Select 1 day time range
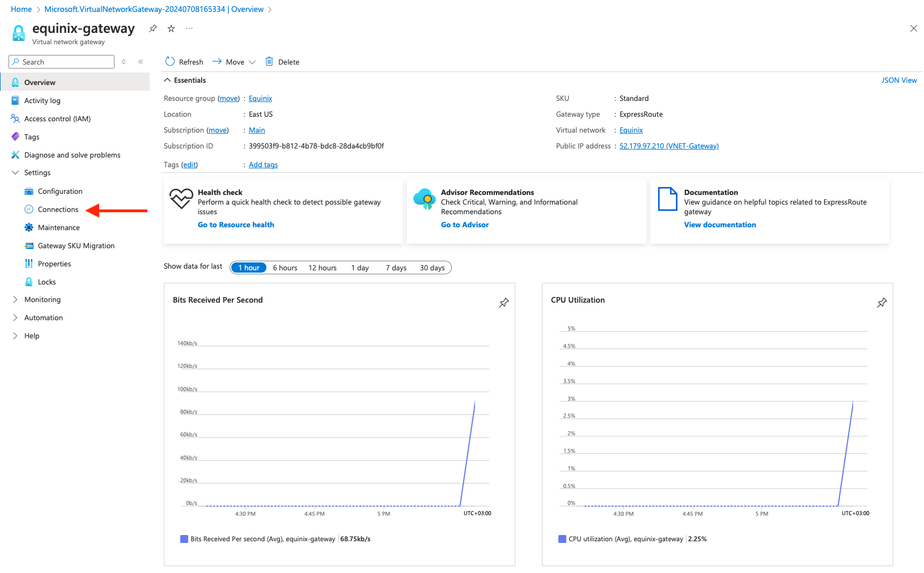The height and width of the screenshot is (573, 924). (x=360, y=268)
